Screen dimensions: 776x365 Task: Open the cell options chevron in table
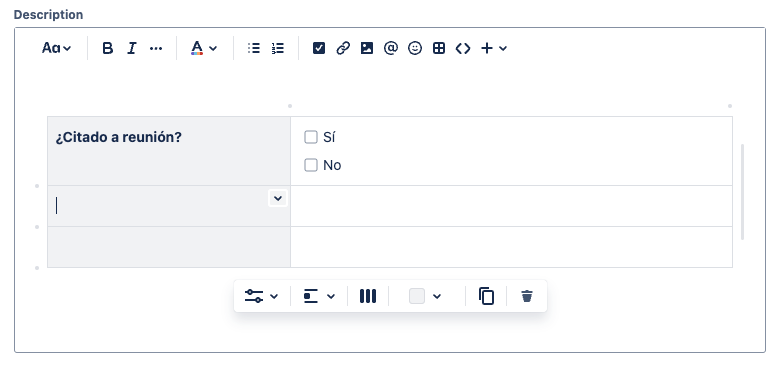(x=278, y=198)
